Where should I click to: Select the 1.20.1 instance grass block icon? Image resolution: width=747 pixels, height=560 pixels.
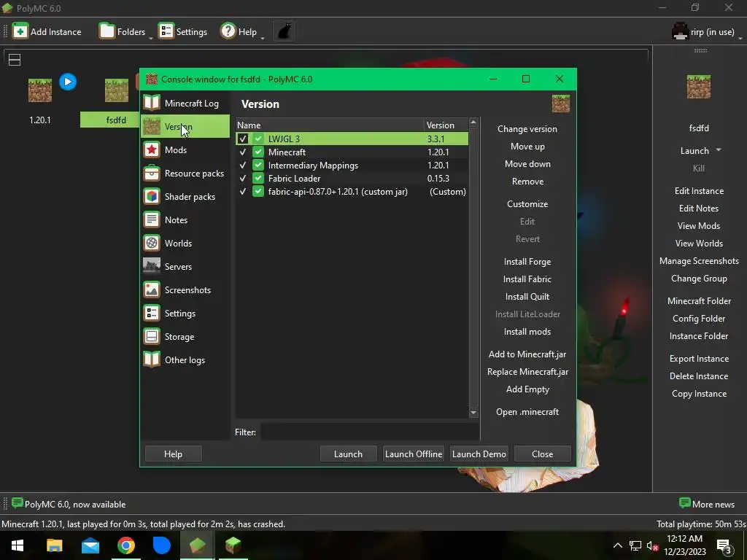pos(40,90)
